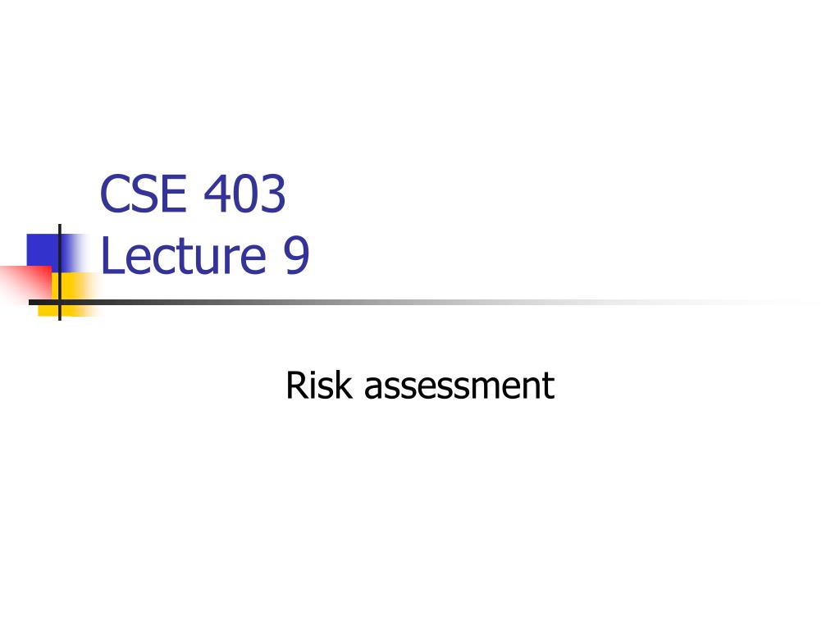This screenshot has height=630, width=840.
Task: Click the letter "R" in "Risk"
Action: 295,385
